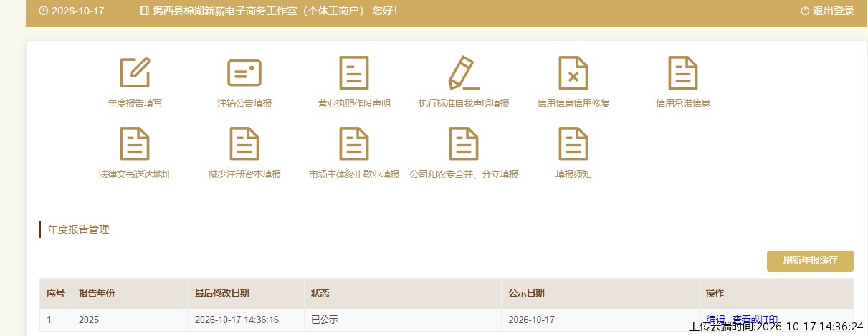Click the 年度报告管理 section heading
The width and height of the screenshot is (868, 336).
click(78, 230)
